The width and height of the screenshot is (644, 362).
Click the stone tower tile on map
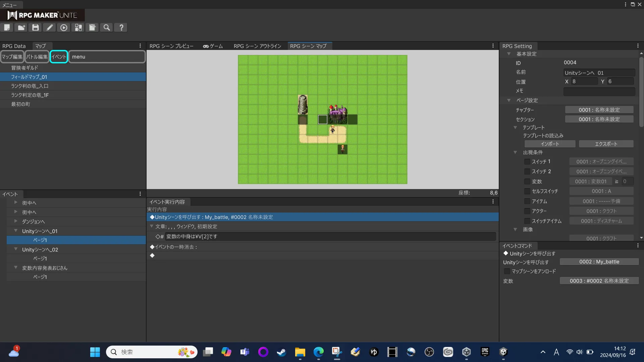click(x=303, y=105)
